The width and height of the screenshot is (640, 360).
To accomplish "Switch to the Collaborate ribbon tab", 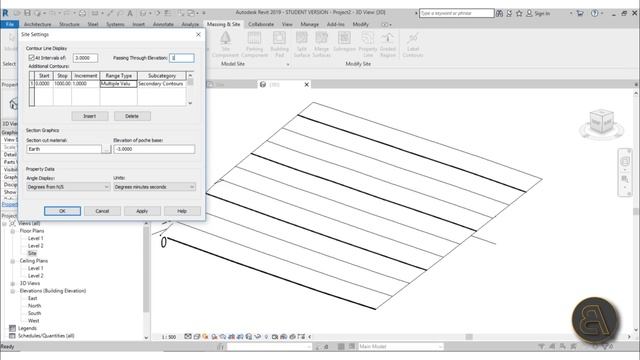I will [261, 24].
